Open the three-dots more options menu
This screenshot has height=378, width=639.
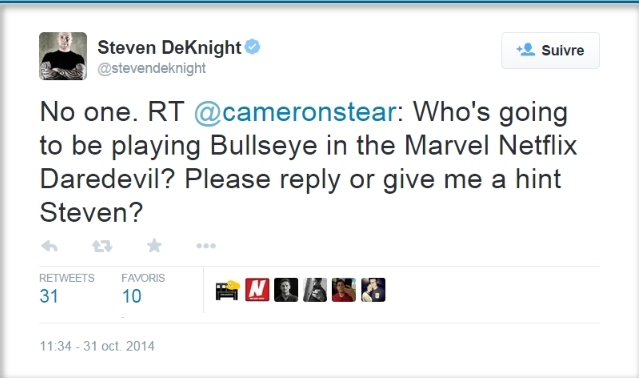[206, 246]
